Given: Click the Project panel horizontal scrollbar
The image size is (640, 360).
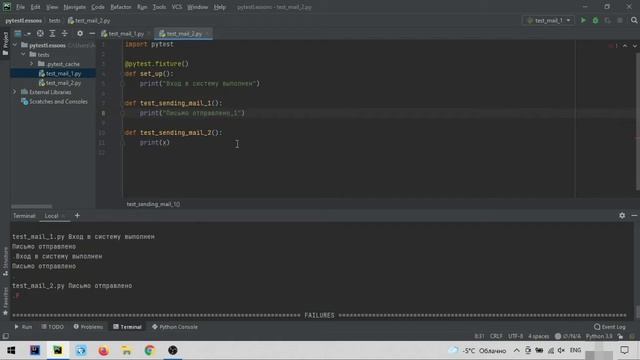Looking at the screenshot, I should (32, 207).
